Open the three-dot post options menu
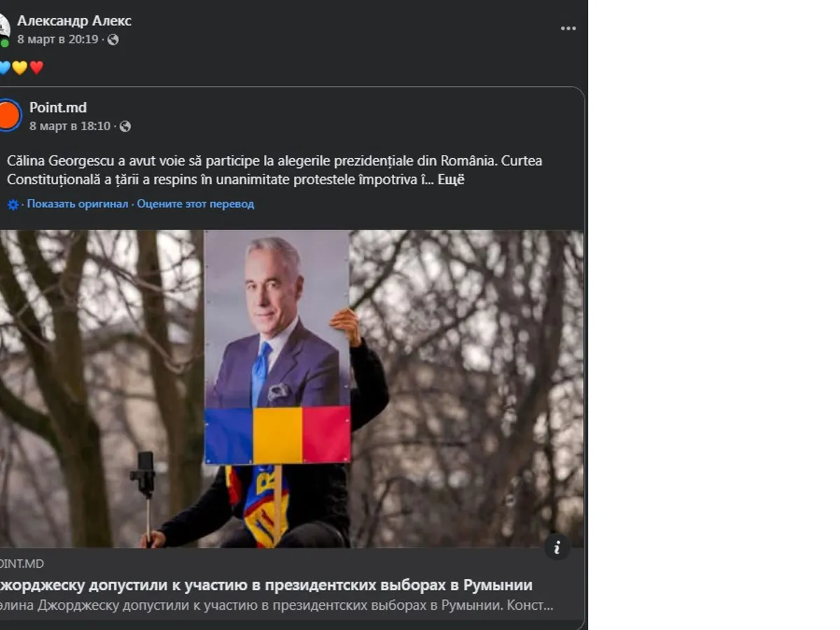The image size is (840, 630). point(568,29)
